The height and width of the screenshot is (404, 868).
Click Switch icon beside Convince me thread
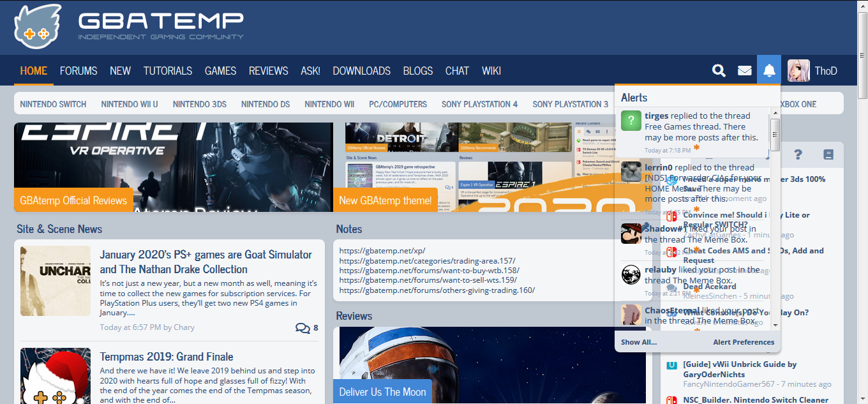(671, 216)
